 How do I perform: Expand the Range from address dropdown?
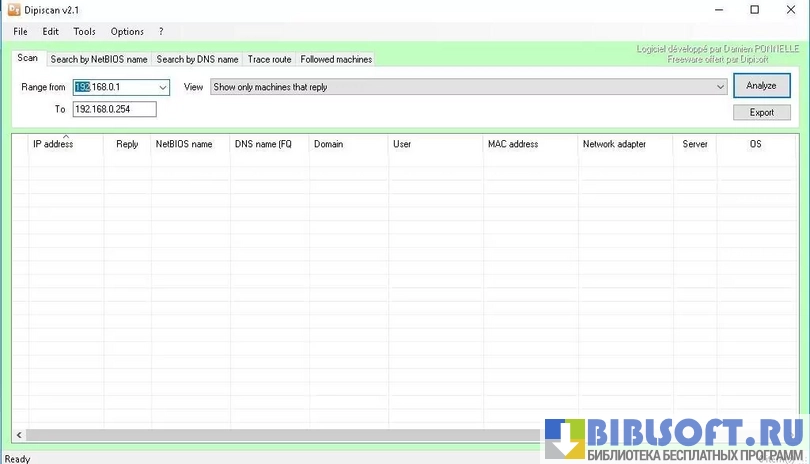163,88
